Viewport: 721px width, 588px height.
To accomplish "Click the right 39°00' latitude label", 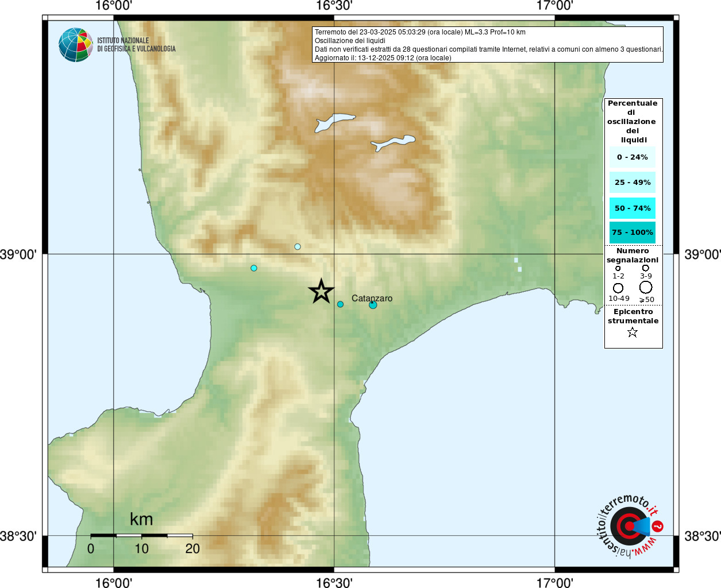I will [702, 254].
